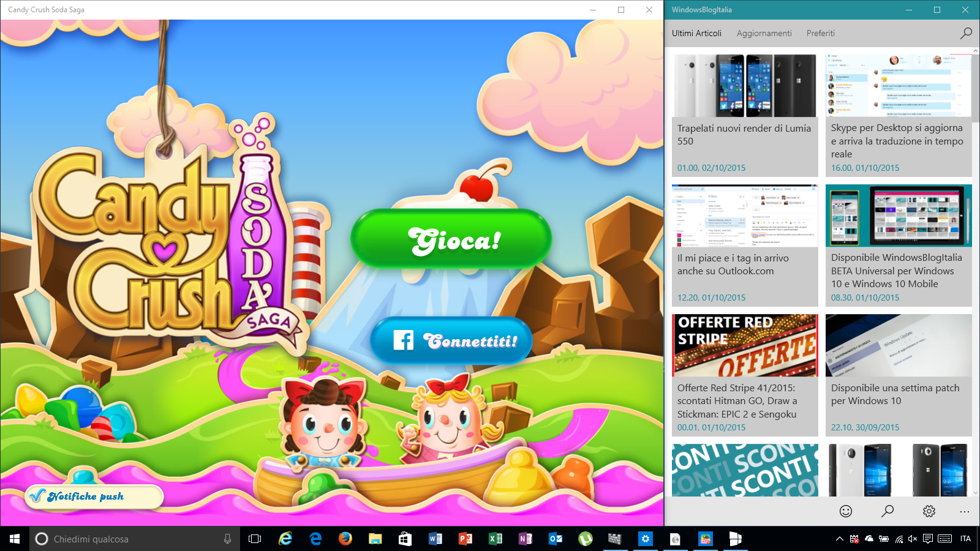Image resolution: width=980 pixels, height=551 pixels.
Task: Open the Preferiti tab
Action: point(820,33)
